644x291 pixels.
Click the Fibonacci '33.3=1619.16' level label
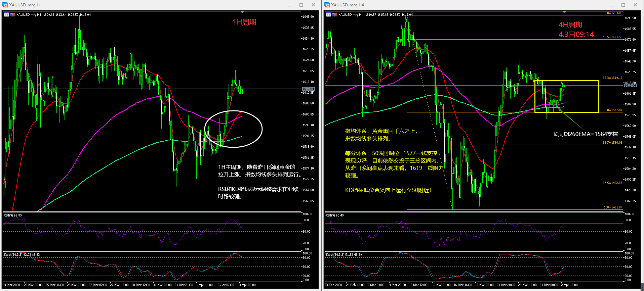pos(612,78)
